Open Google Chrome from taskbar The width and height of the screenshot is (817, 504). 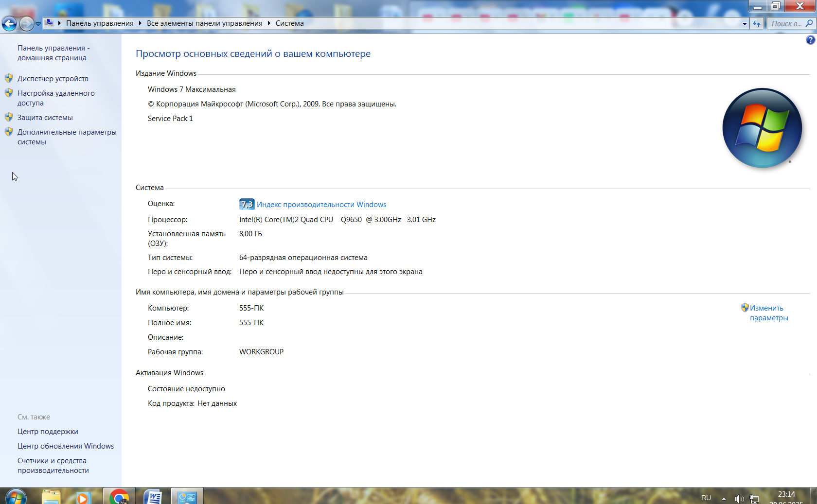[x=119, y=496]
